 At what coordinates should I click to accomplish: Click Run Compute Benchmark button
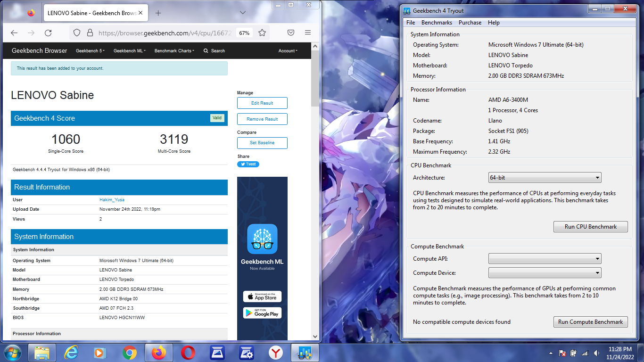[x=591, y=322]
